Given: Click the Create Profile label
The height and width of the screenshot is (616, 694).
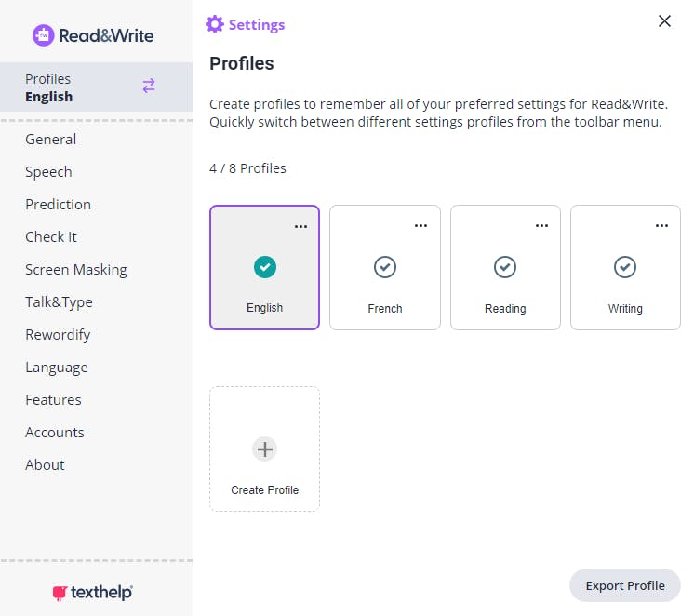Looking at the screenshot, I should (264, 490).
